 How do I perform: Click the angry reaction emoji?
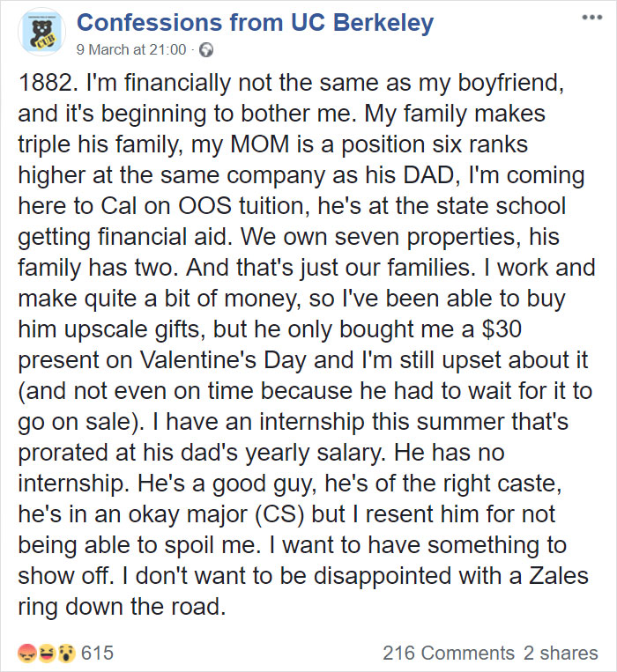click(26, 653)
